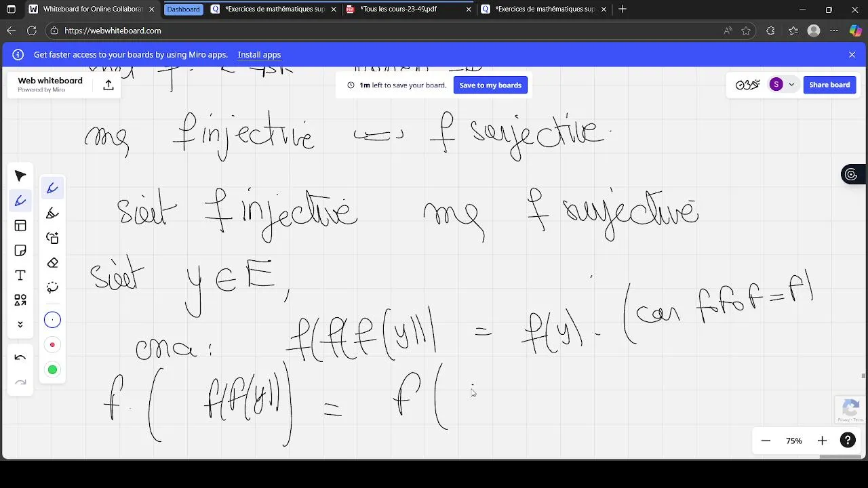Pick the red pen color
Image resolution: width=868 pixels, height=488 pixels.
click(x=52, y=345)
